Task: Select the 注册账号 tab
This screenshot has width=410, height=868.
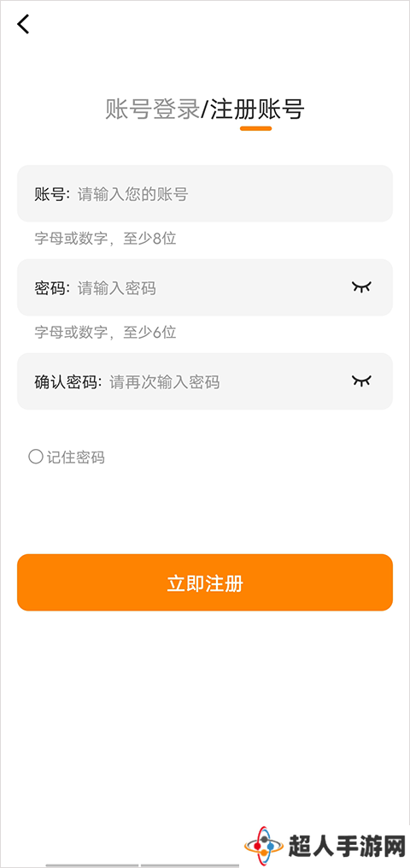Action: pos(257,109)
